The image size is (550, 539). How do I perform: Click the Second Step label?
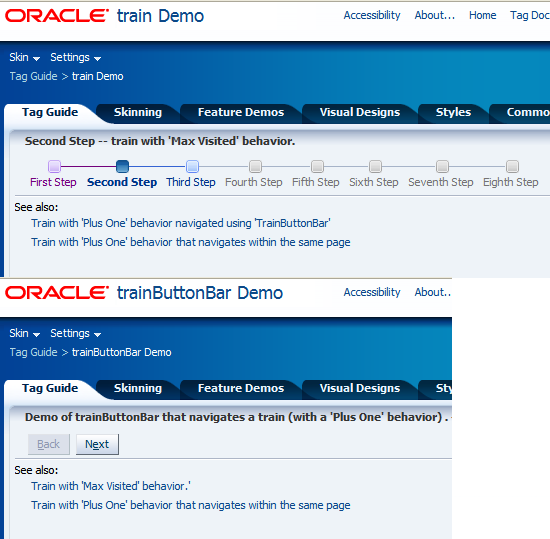tap(122, 182)
